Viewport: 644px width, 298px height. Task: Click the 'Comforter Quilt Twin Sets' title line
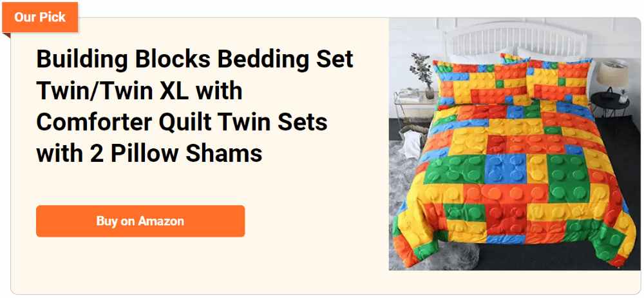coord(182,122)
